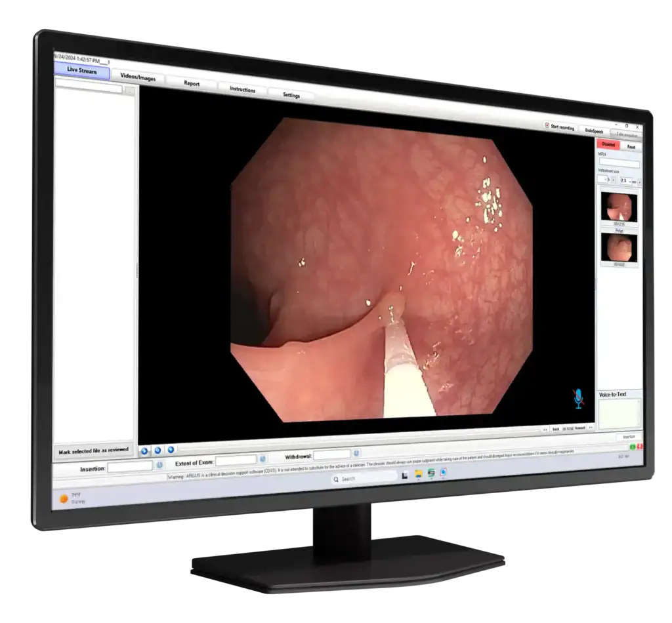This screenshot has height=623, width=672.
Task: Click the EndoSpeech button
Action: 593,131
